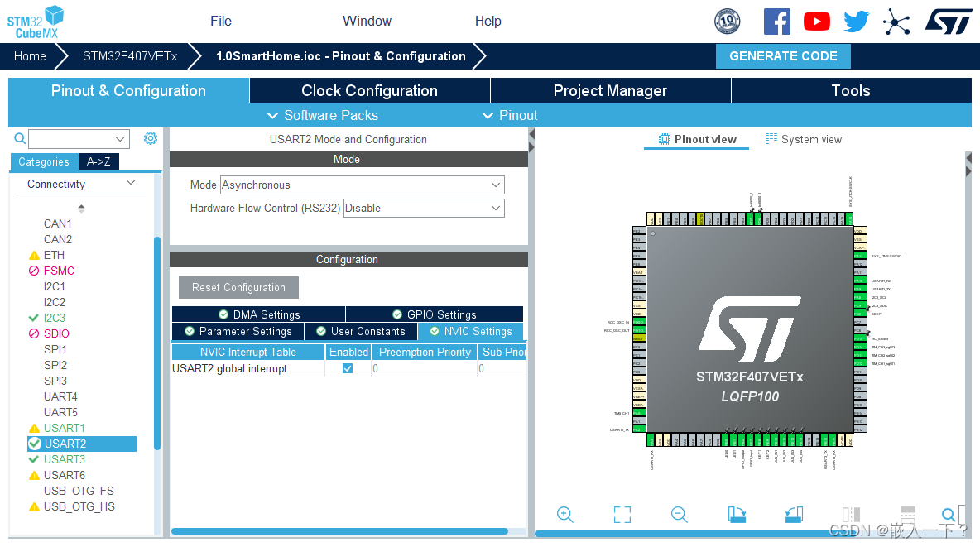Click the ST logo icon
The height and width of the screenshot is (547, 980).
pos(948,22)
